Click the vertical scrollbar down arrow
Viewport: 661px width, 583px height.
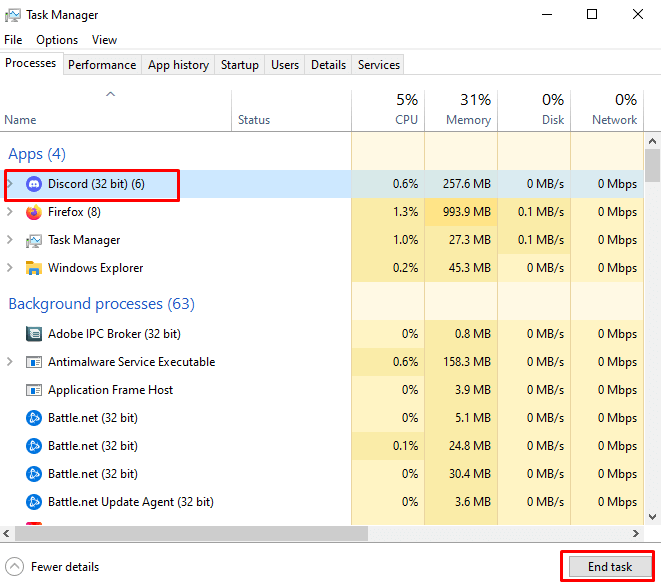(653, 517)
